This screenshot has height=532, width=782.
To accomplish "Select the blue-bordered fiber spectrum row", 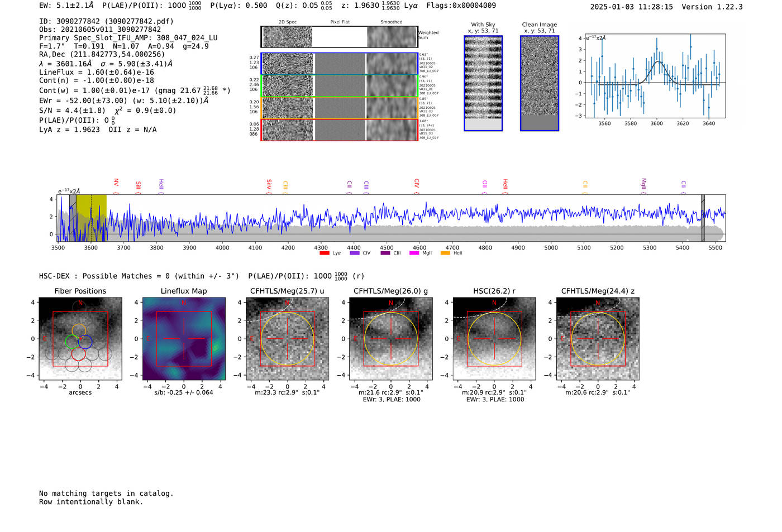I will [339, 64].
